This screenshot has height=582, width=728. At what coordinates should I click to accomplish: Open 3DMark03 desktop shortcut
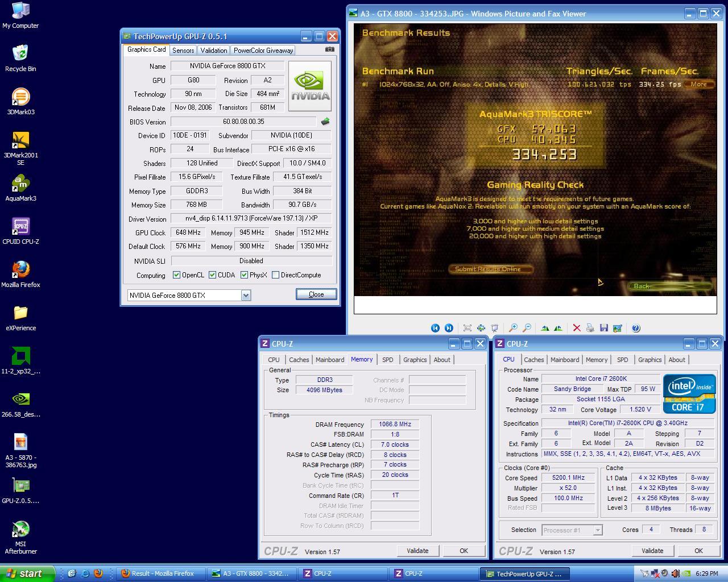(x=20, y=101)
